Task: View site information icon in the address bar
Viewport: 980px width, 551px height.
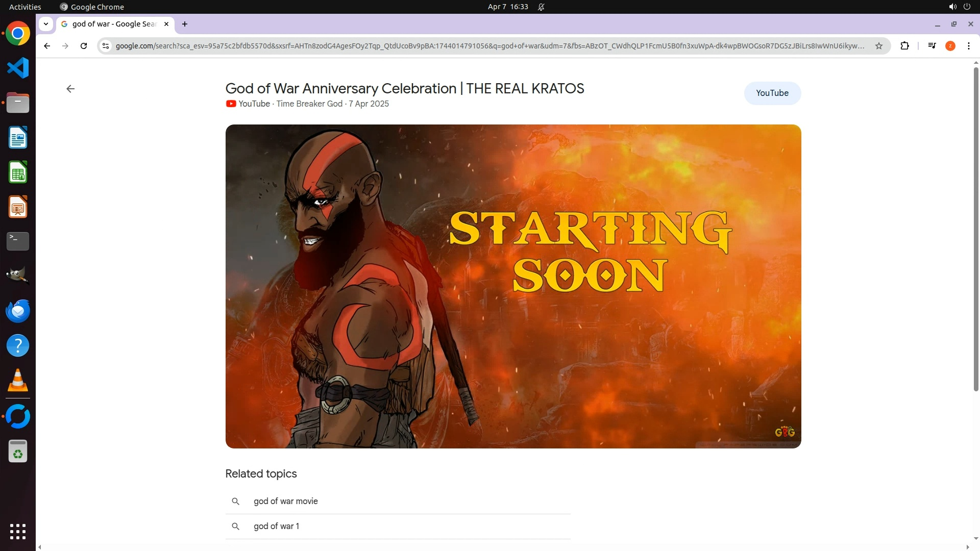Action: (106, 46)
